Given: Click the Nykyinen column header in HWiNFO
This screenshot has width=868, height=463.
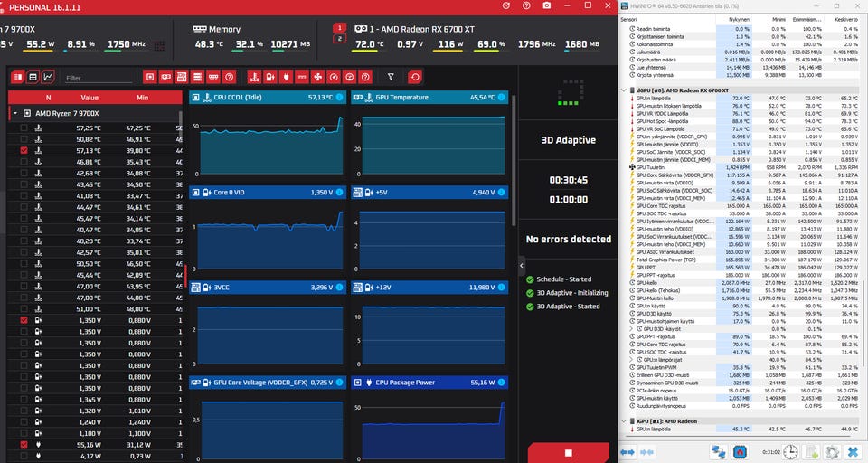Looking at the screenshot, I should click(x=739, y=19).
